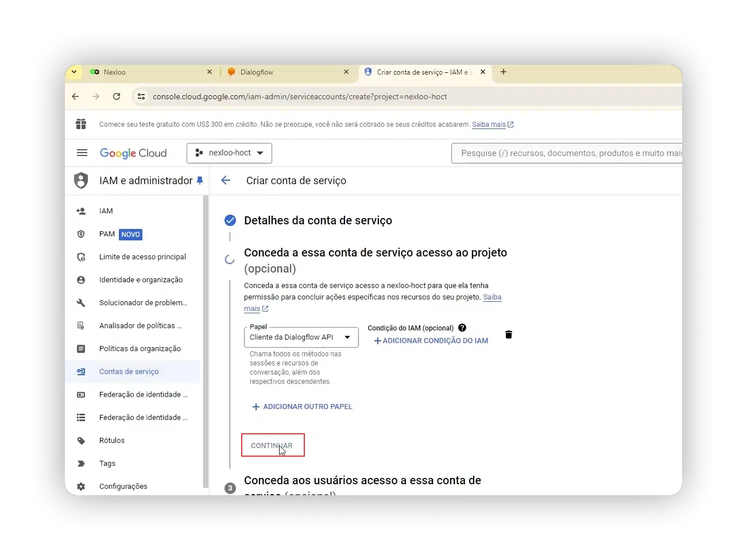
Task: Open the Saiba mais link in role description
Action: coord(492,297)
